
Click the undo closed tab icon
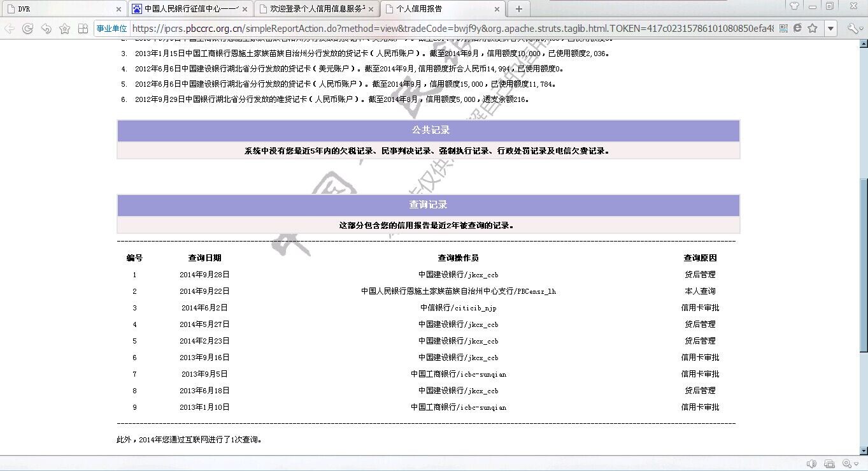click(x=46, y=29)
